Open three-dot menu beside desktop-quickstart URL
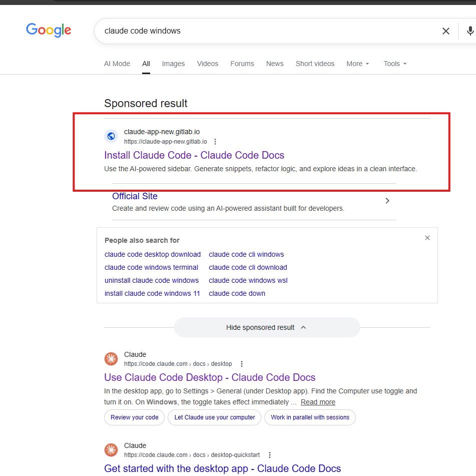476x476 pixels. (x=270, y=455)
